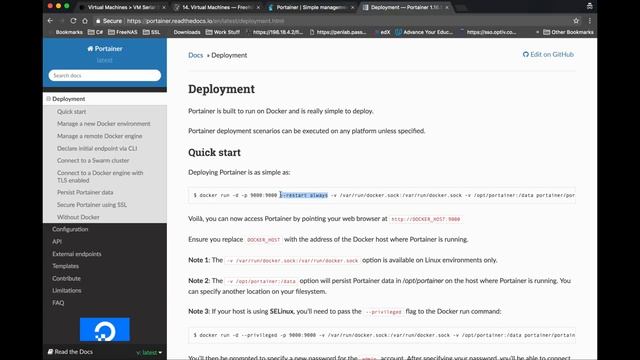Click the docker run --privileged code block
Image resolution: width=640 pixels, height=360 pixels.
(382, 335)
